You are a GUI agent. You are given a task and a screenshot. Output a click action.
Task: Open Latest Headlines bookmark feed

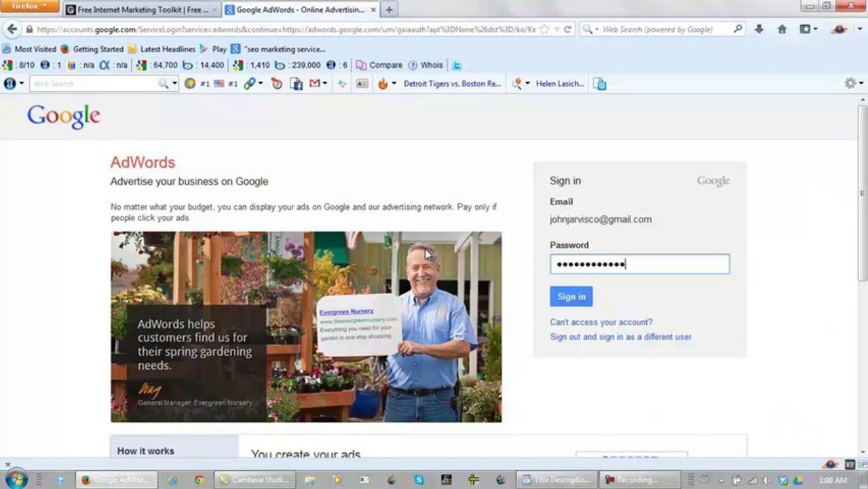click(161, 49)
